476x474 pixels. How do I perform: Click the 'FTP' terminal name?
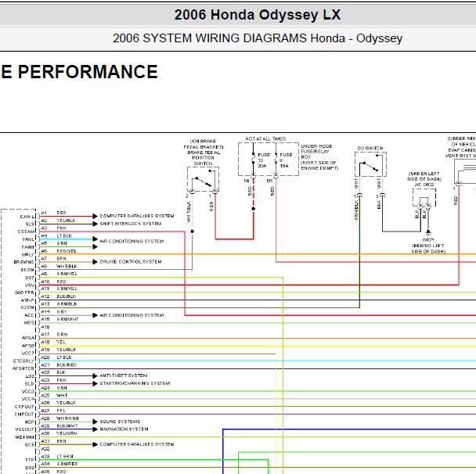[31, 460]
